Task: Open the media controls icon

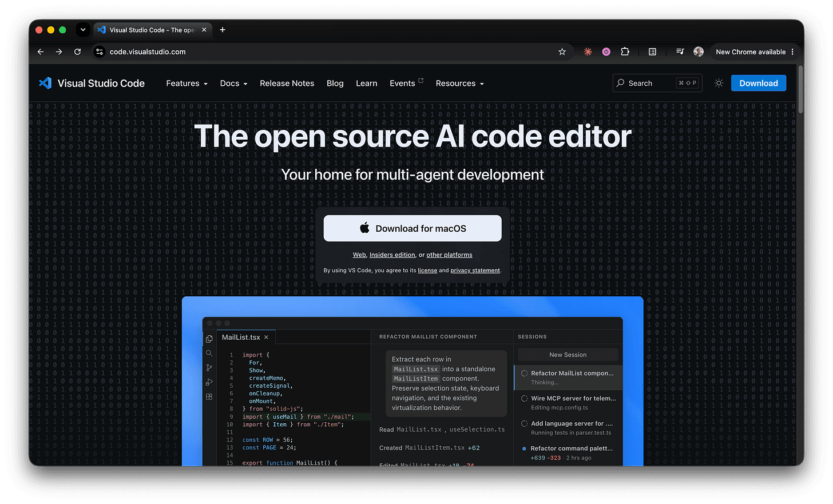Action: [x=680, y=51]
